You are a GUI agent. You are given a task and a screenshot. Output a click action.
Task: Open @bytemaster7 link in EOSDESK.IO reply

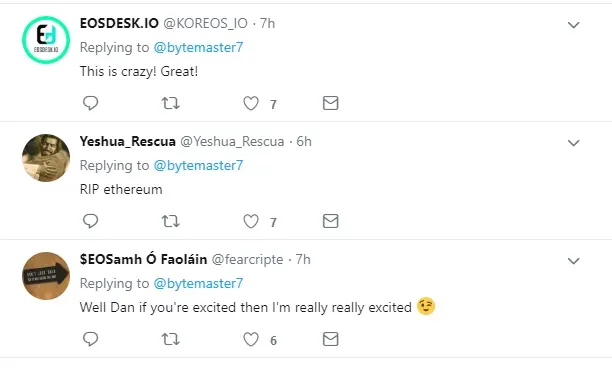pyautogui.click(x=198, y=48)
